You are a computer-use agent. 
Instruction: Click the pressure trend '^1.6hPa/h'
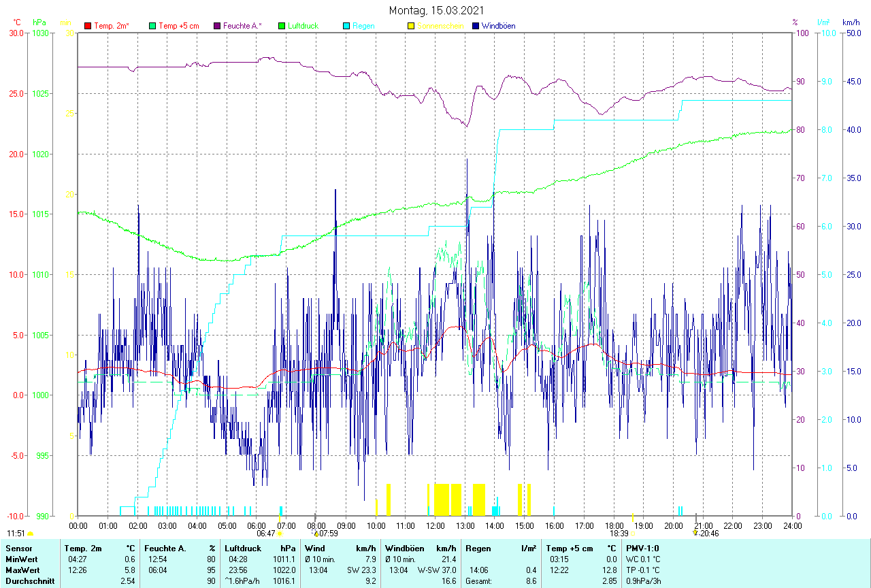coord(243,581)
